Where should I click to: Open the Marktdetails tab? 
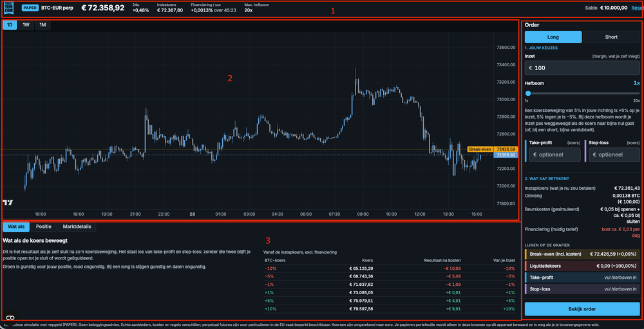77,227
